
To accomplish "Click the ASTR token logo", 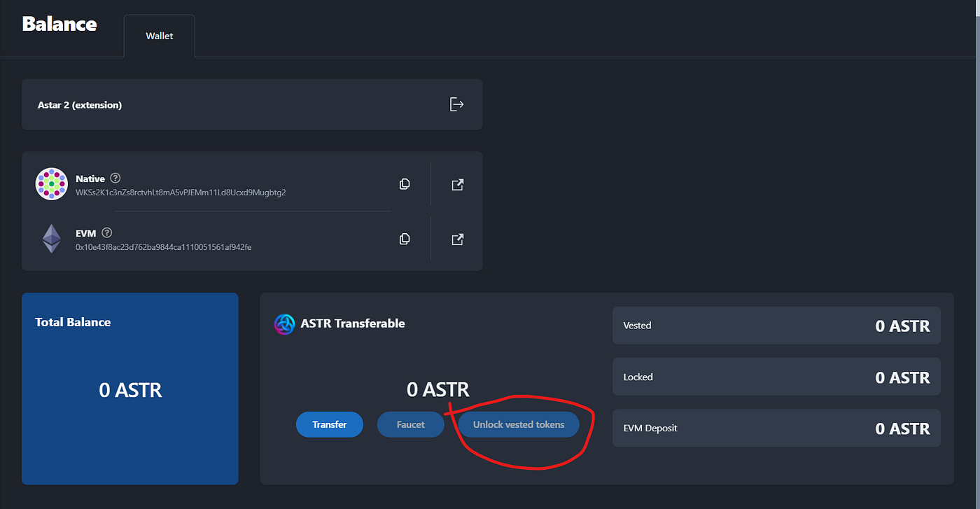I will tap(284, 324).
